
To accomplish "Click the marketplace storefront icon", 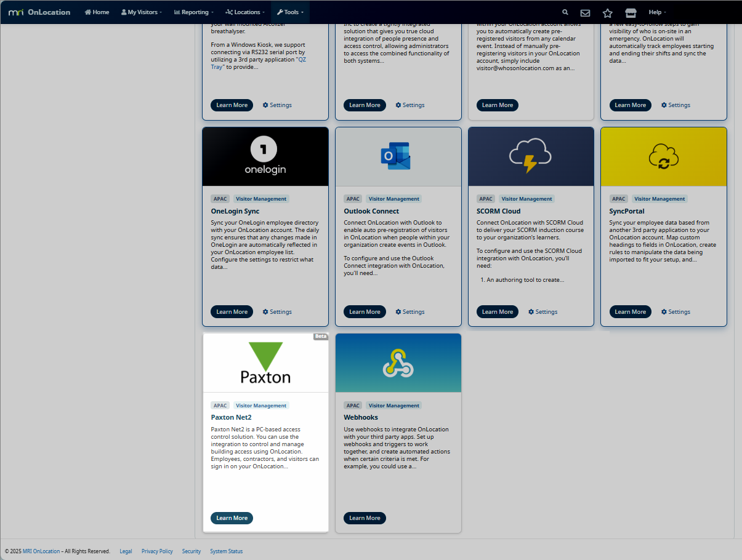I will coord(630,12).
